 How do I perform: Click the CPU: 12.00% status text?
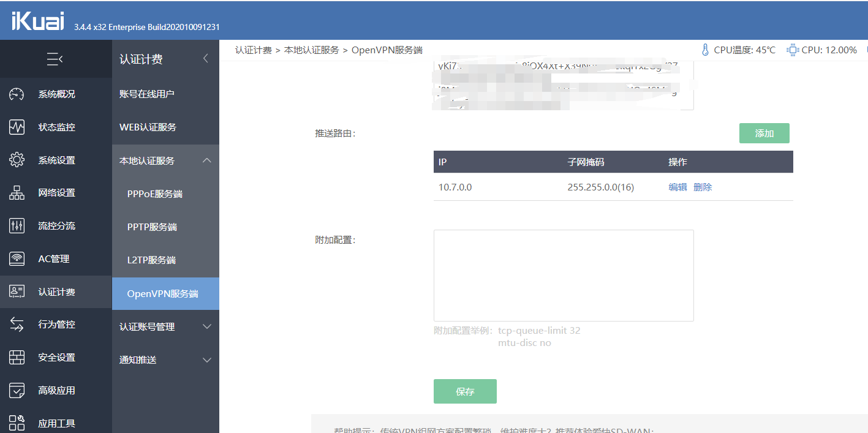(x=829, y=50)
